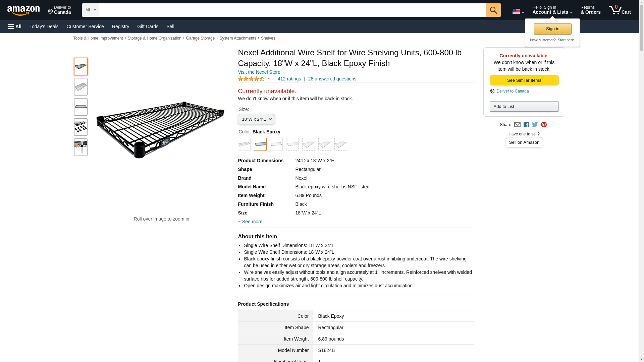644x362 pixels.
Task: Open the All hamburger menu
Action: [15, 26]
